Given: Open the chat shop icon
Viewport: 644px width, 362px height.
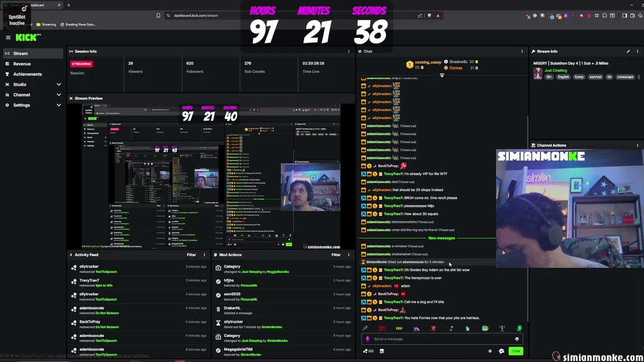Looking at the screenshot, I should click(382, 351).
